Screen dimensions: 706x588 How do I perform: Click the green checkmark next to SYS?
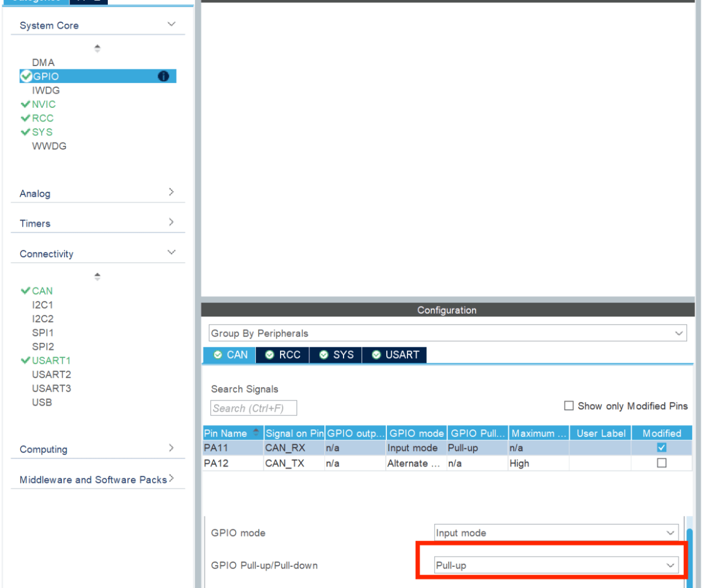click(25, 132)
